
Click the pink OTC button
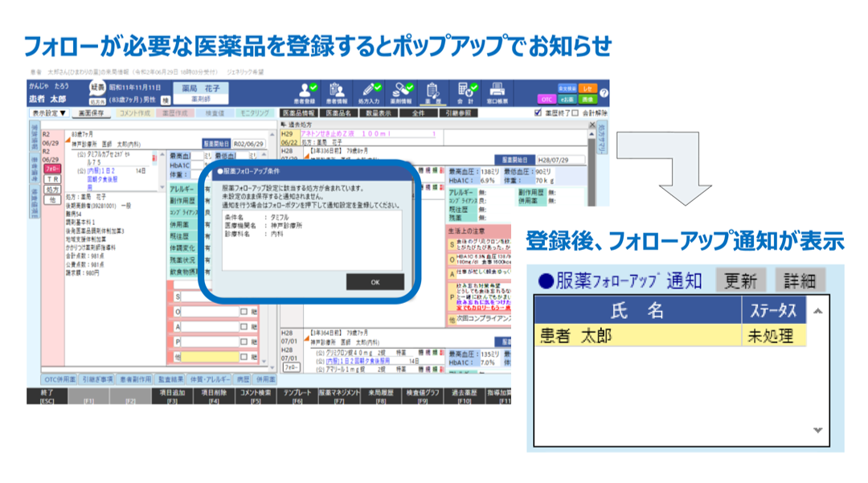547,99
